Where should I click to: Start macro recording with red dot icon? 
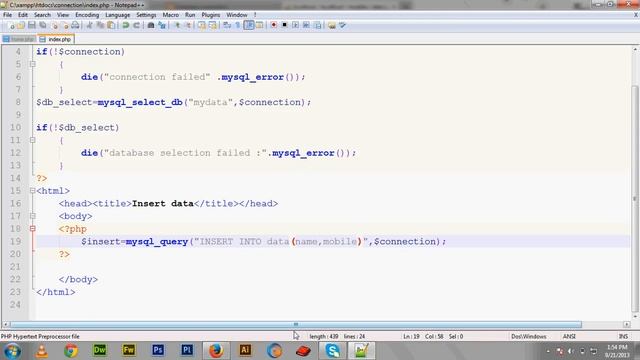[x=273, y=25]
